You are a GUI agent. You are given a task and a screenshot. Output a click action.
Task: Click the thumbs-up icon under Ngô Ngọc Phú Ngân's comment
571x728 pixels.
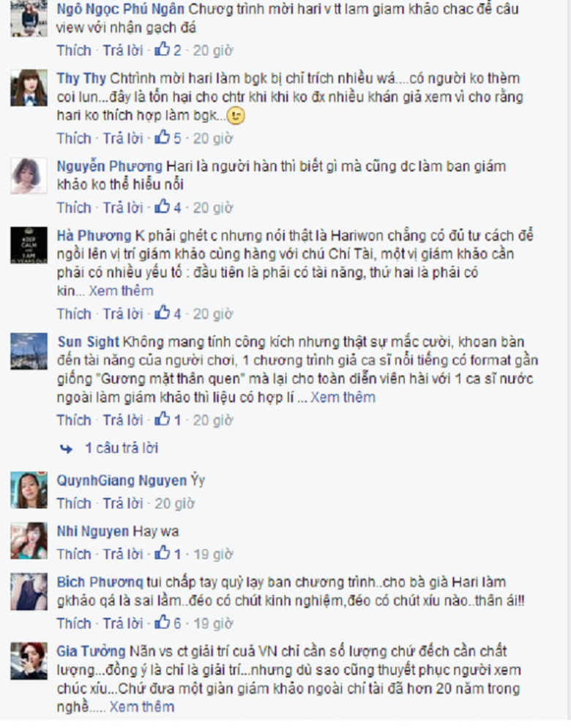coord(162,49)
